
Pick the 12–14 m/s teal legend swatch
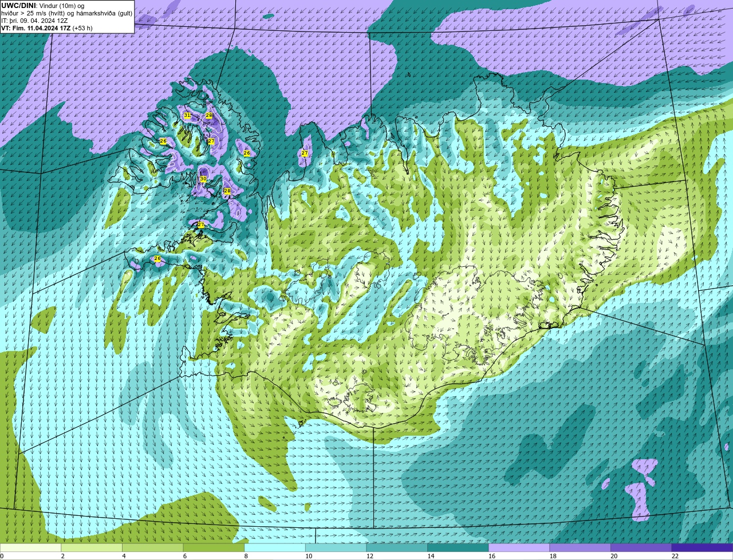pyautogui.click(x=397, y=547)
